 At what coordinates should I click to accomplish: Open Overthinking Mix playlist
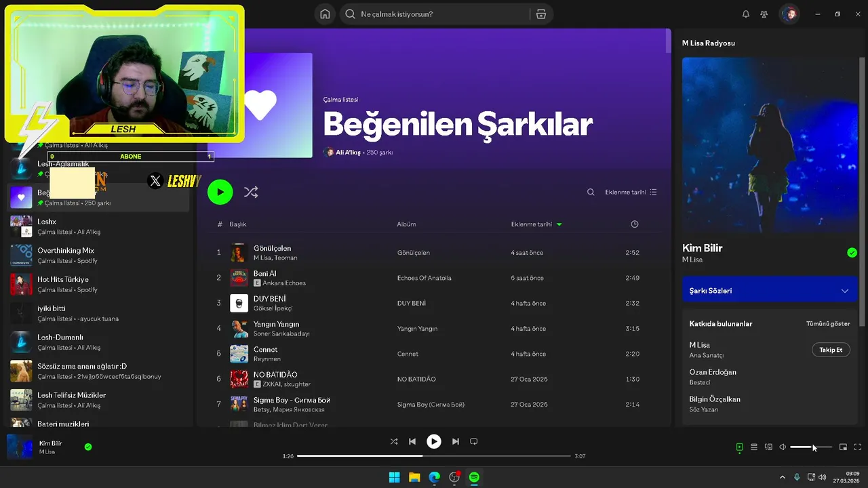coord(98,256)
